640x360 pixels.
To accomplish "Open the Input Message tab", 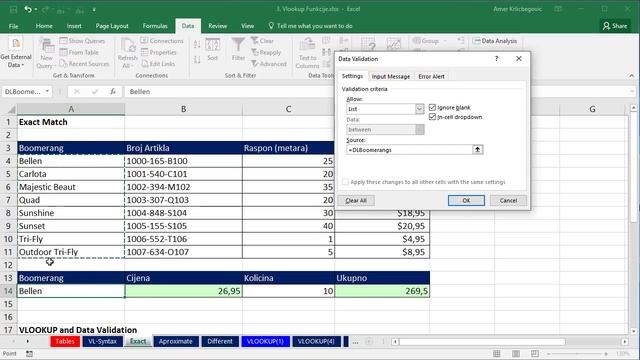I will pos(391,76).
